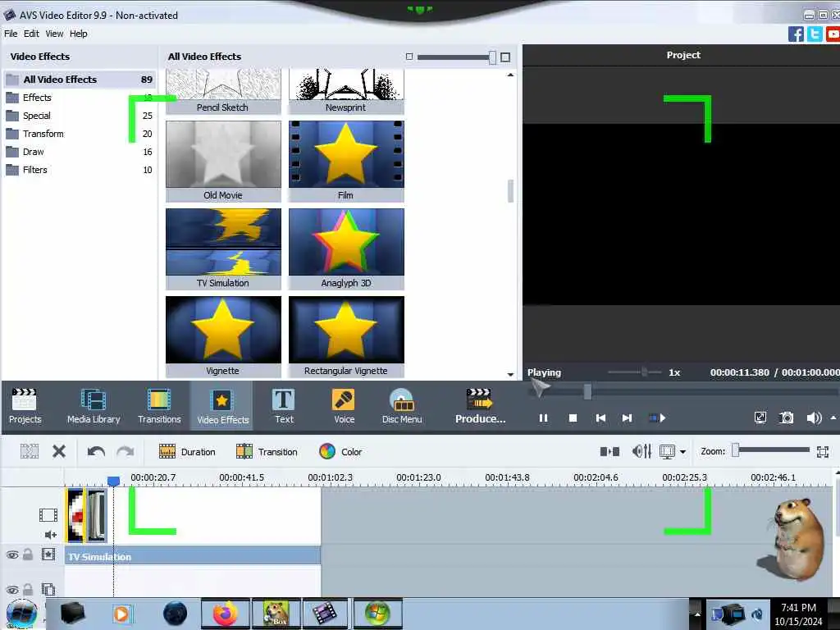
Task: Click the split icon in timeline toolbar
Action: tap(609, 452)
